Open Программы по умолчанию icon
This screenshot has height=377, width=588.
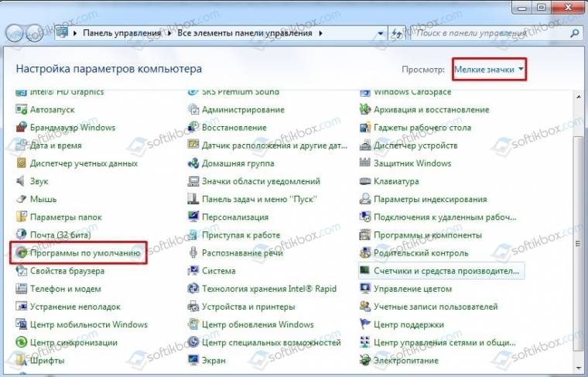click(22, 253)
